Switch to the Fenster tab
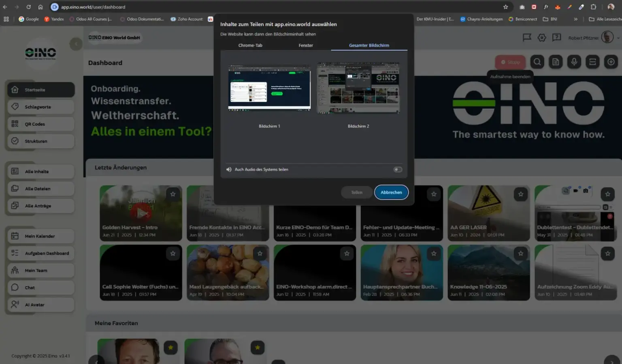The height and width of the screenshot is (364, 622). pos(306,45)
